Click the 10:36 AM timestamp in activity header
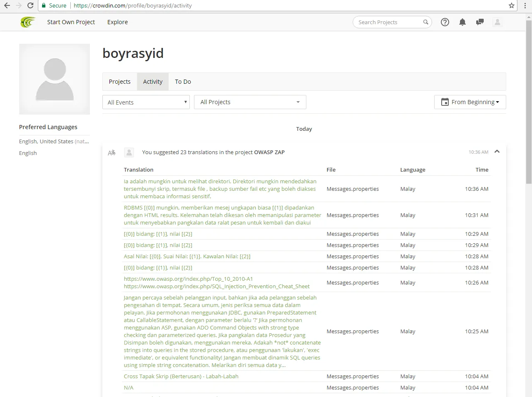Screen dimensions: 532x397 (x=478, y=152)
